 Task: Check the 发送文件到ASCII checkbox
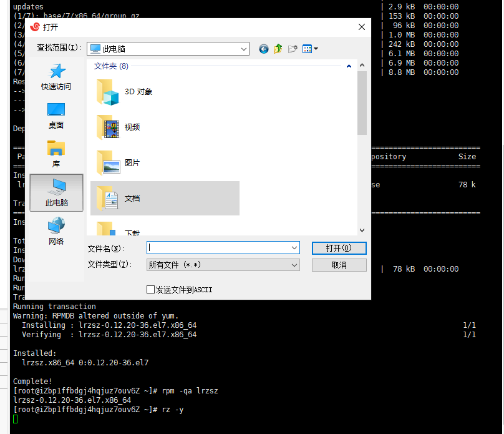point(150,289)
